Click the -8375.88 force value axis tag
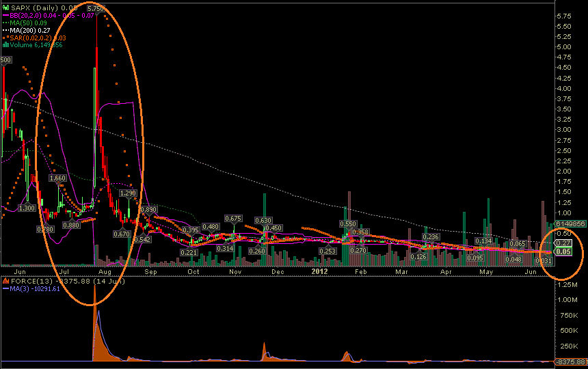Viewport: 588px width, 369px height. coord(570,362)
